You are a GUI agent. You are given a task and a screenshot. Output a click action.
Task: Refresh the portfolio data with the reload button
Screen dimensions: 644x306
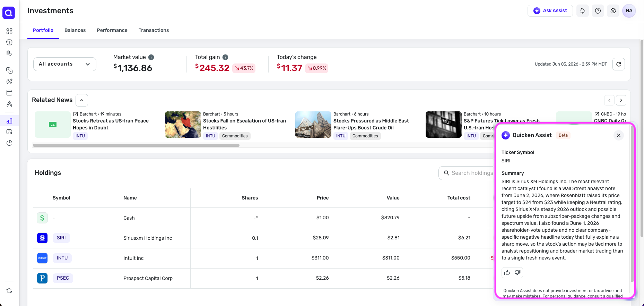[619, 64]
